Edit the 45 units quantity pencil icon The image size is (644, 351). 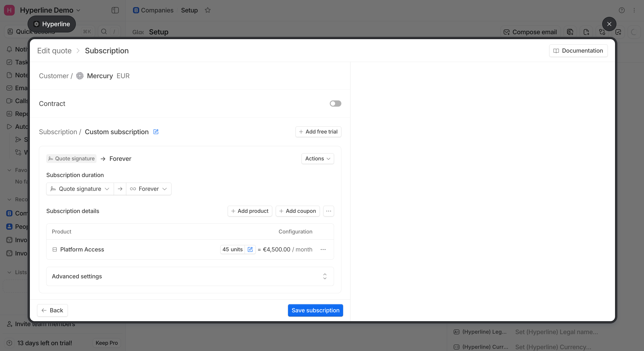coord(250,249)
